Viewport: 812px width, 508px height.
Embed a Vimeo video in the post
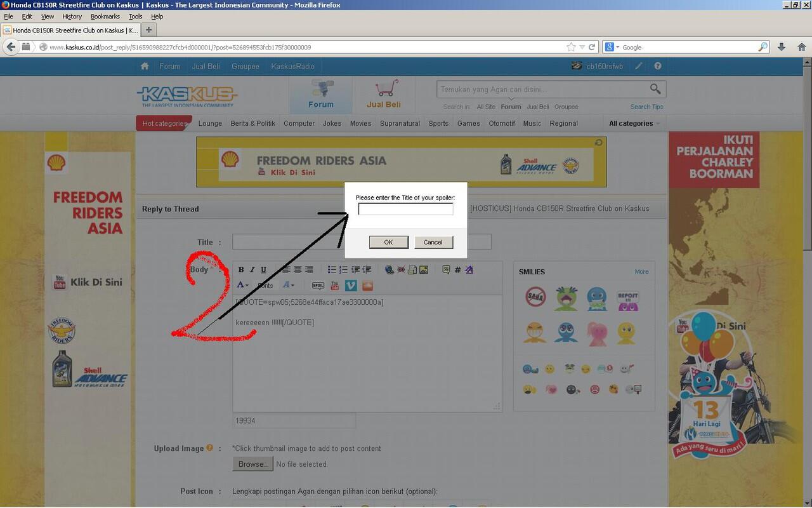(x=351, y=286)
